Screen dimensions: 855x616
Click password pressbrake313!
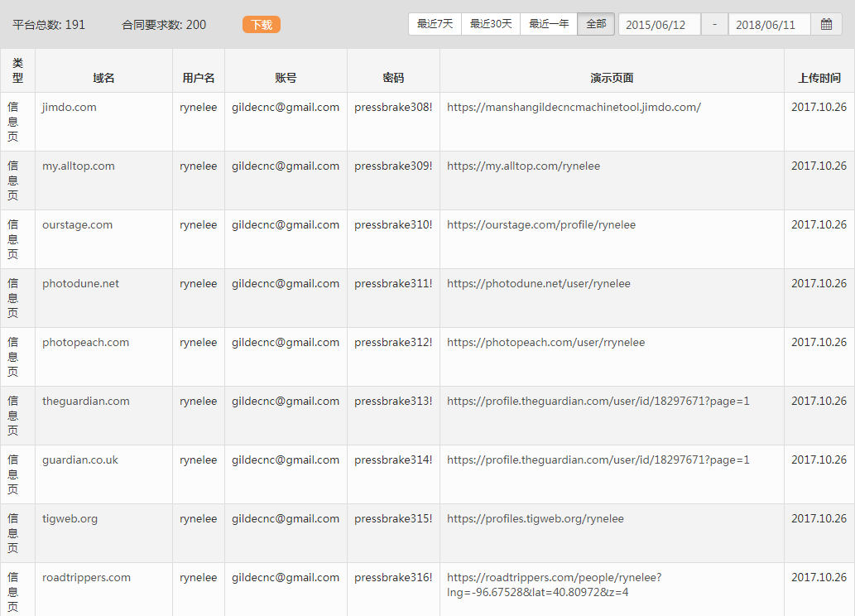[x=393, y=401]
